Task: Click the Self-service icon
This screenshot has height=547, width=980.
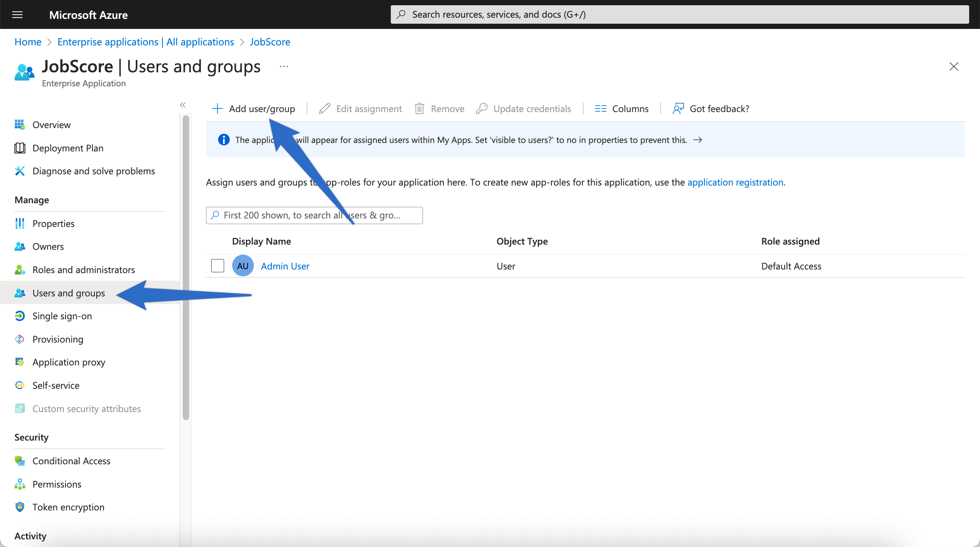Action: pyautogui.click(x=20, y=386)
